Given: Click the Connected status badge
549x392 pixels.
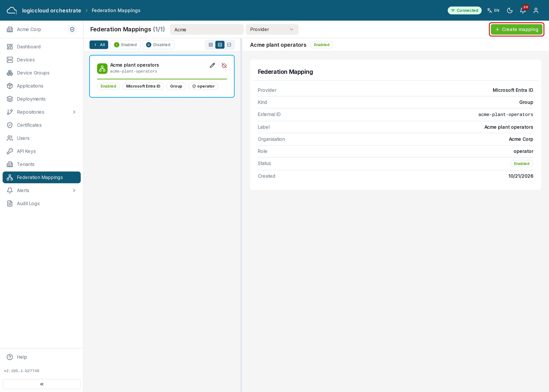Looking at the screenshot, I should point(465,10).
